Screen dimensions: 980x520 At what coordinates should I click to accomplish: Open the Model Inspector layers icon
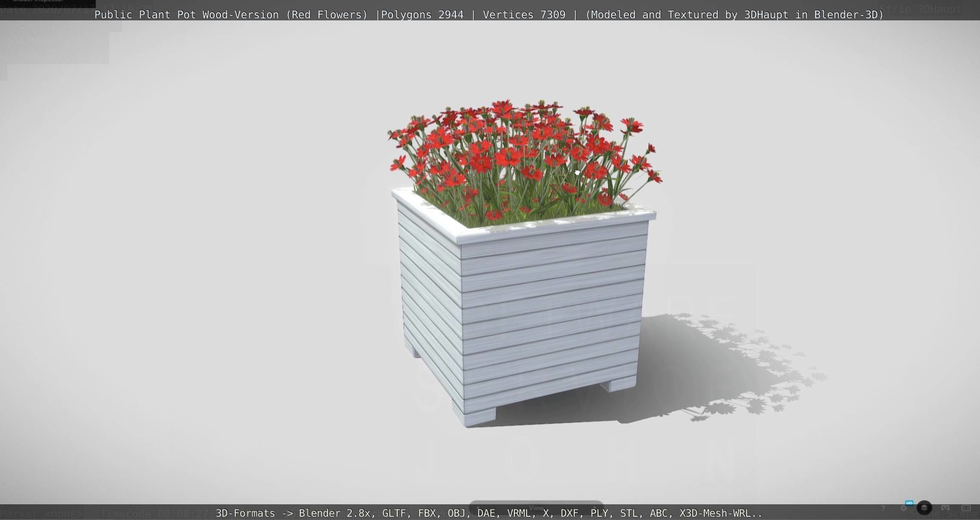(924, 508)
